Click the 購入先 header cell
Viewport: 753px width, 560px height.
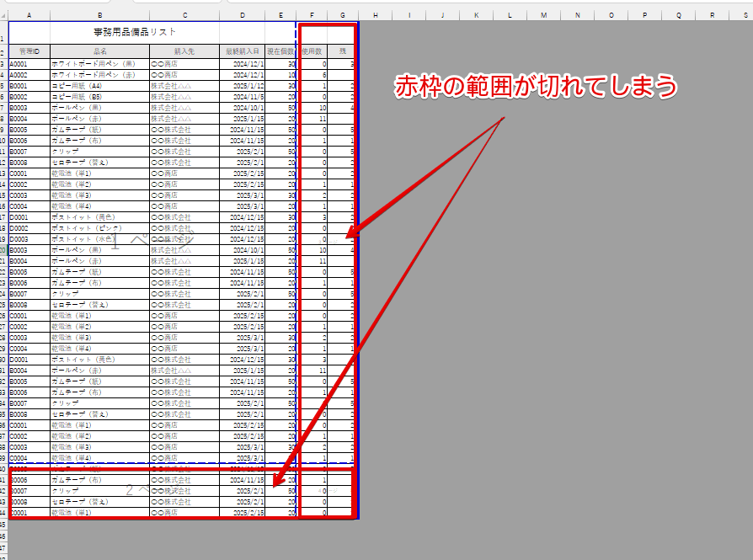point(184,52)
